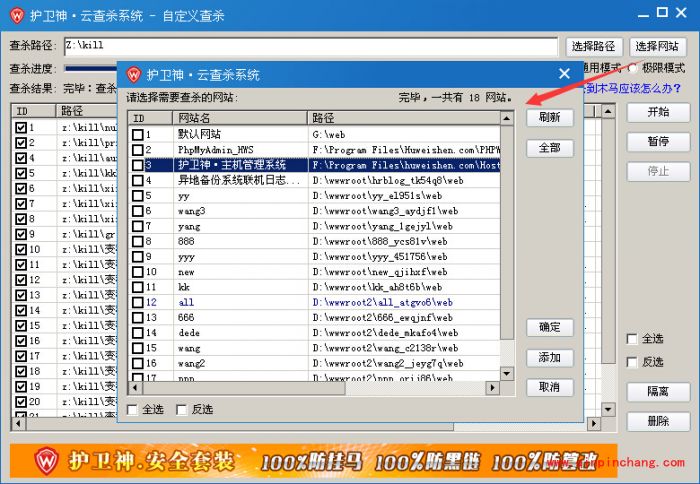Confirm selection with 确定 button
700x484 pixels.
click(x=549, y=327)
